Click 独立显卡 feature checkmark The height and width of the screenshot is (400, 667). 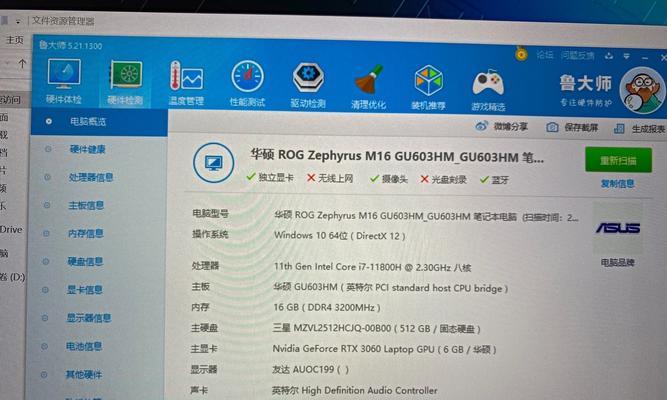[270, 177]
